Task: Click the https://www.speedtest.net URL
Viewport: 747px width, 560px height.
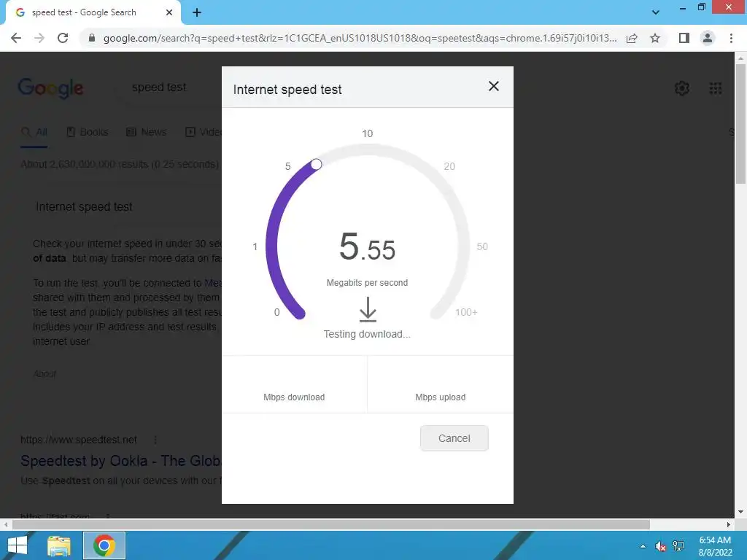Action: click(x=79, y=440)
